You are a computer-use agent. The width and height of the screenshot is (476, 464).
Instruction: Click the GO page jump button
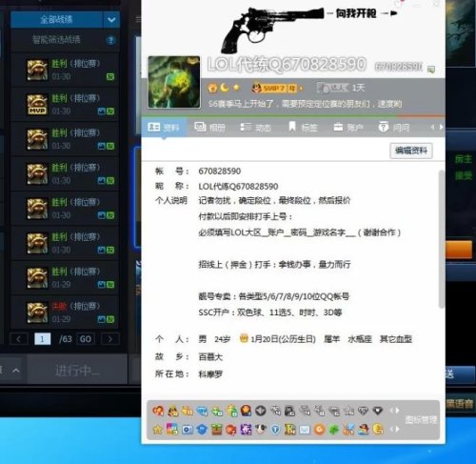point(86,339)
